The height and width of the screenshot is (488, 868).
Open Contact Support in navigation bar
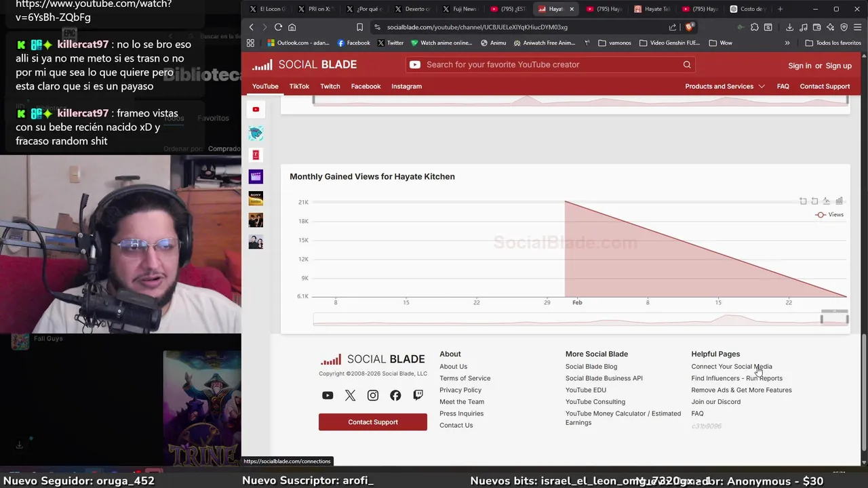[x=825, y=86]
